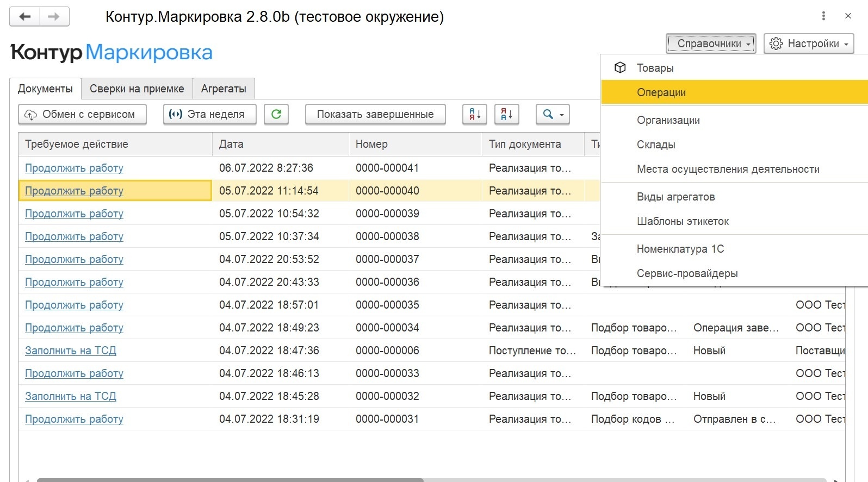The width and height of the screenshot is (868, 482).
Task: Go back with the left arrow button
Action: [24, 16]
